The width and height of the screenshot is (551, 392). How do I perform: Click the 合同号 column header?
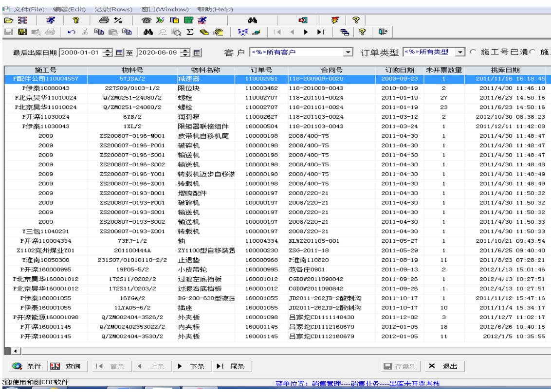click(x=331, y=70)
